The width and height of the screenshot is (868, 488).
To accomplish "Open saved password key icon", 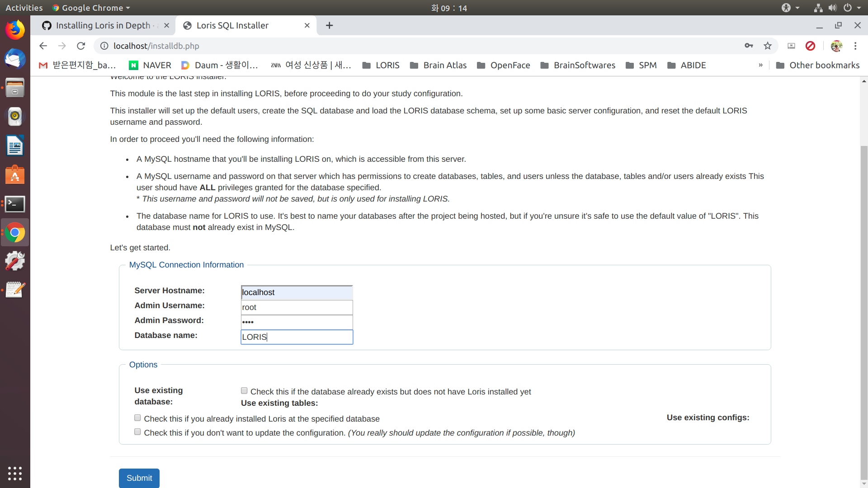I will click(749, 46).
